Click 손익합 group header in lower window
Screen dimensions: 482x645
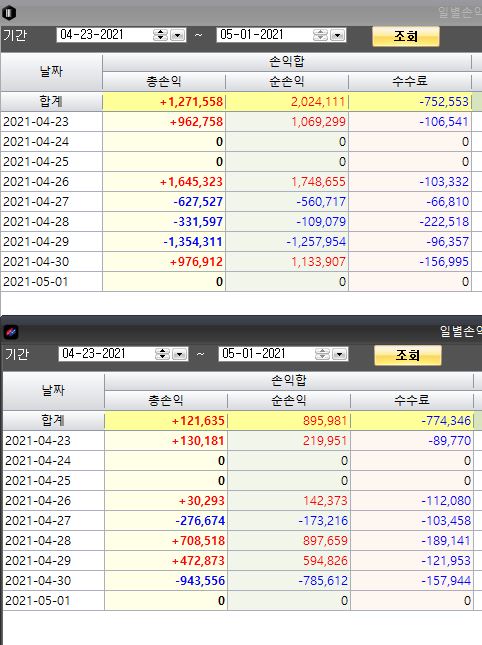(289, 381)
